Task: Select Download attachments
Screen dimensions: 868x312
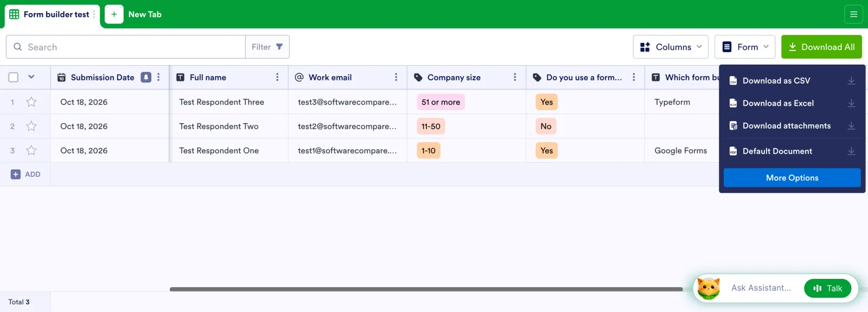Action: [x=792, y=125]
